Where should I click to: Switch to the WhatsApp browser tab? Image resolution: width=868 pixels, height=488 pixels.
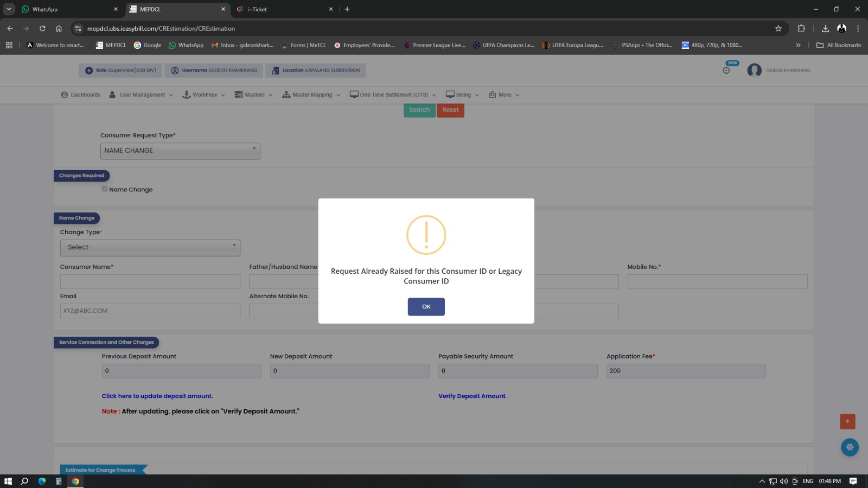click(64, 9)
